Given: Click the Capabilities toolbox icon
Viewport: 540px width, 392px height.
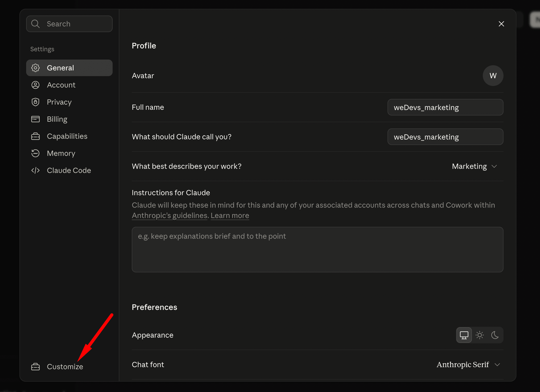Looking at the screenshot, I should point(35,136).
